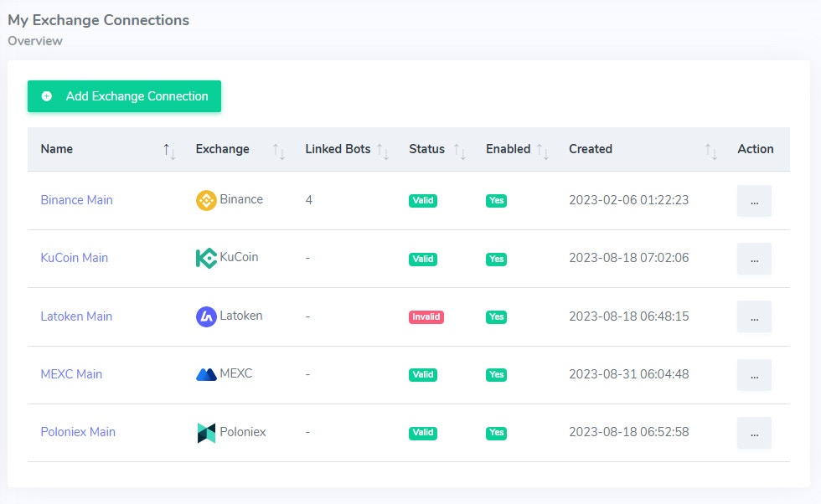Viewport: 821px width, 504px height.
Task: Click the KuCoin logo icon
Action: pos(206,258)
